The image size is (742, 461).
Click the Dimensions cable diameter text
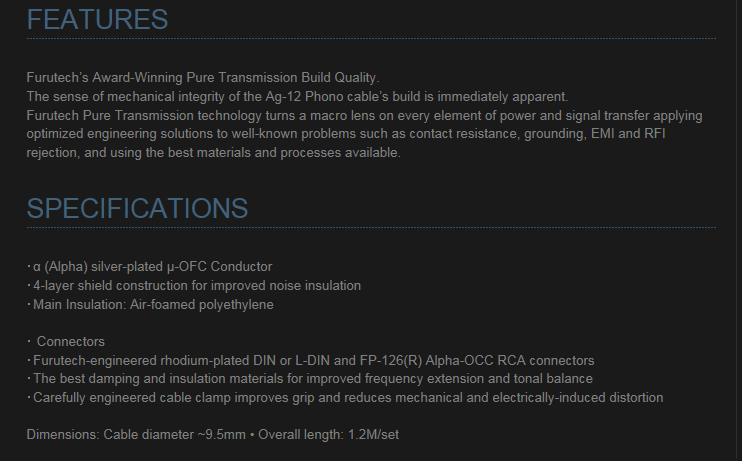136,435
